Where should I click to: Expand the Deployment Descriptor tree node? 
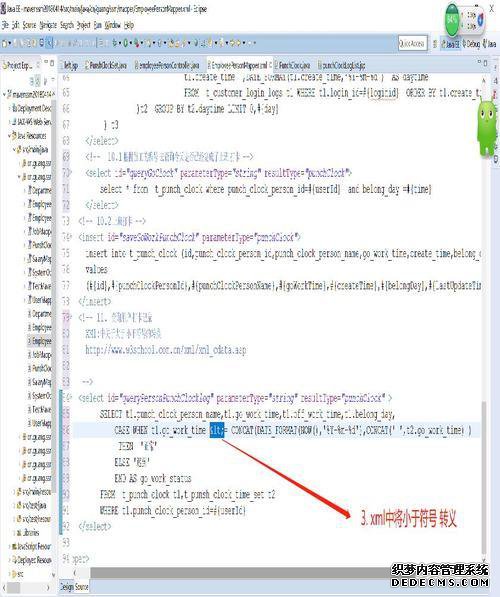click(x=9, y=109)
